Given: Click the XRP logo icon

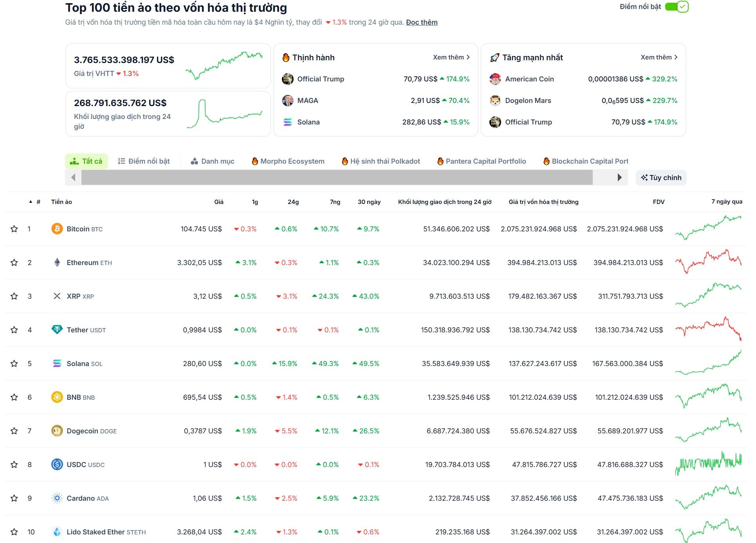Looking at the screenshot, I should [57, 296].
